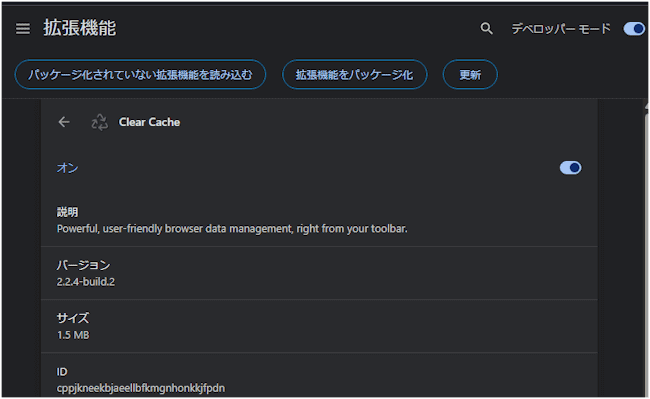Click 拡張機能をパッケージ化 button
This screenshot has height=399, width=650.
click(354, 75)
